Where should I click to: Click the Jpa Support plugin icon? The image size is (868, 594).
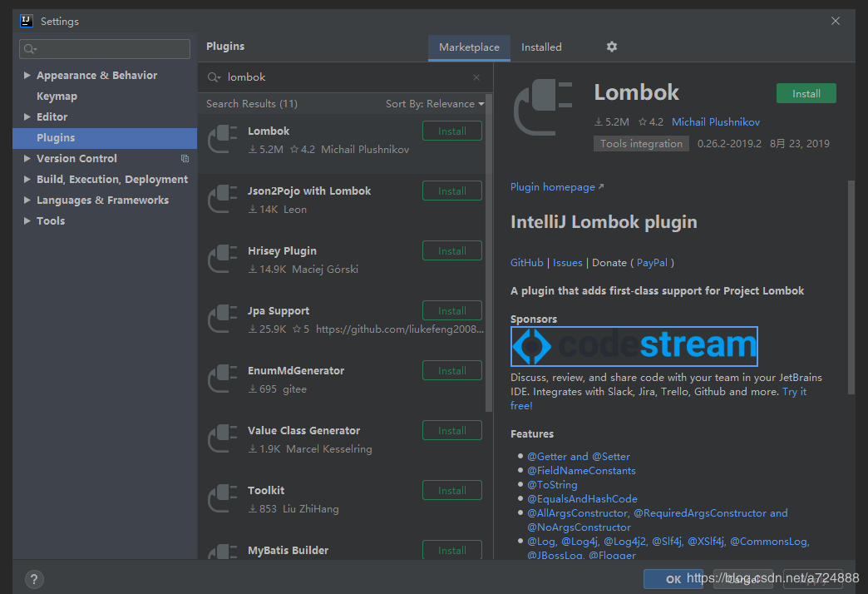pyautogui.click(x=223, y=319)
